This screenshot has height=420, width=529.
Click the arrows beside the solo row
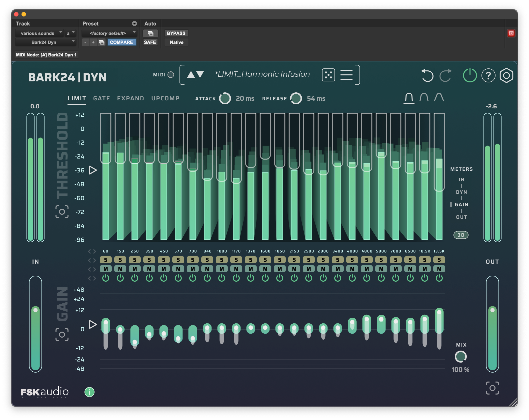92,260
